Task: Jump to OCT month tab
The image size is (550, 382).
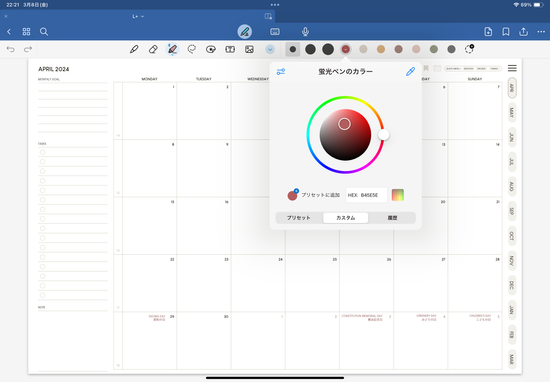Action: [x=512, y=236]
